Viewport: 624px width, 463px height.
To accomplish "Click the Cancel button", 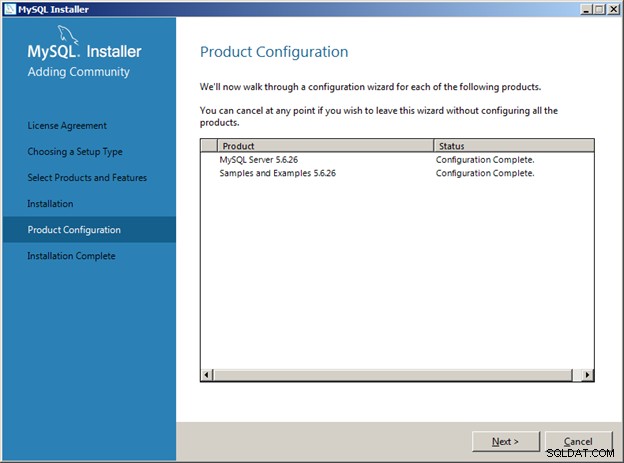I will click(578, 442).
